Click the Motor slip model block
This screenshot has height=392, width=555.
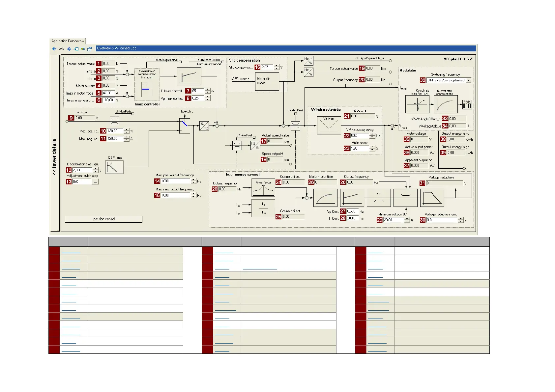(267, 81)
